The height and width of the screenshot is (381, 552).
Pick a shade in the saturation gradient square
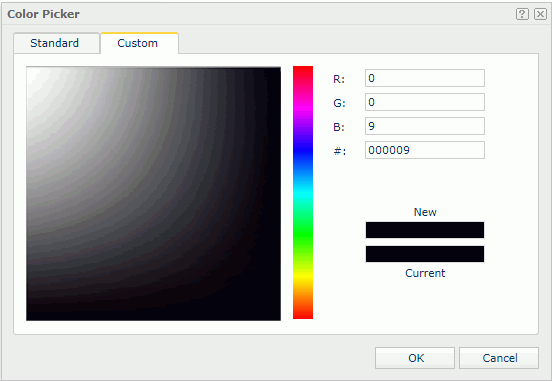pos(153,193)
